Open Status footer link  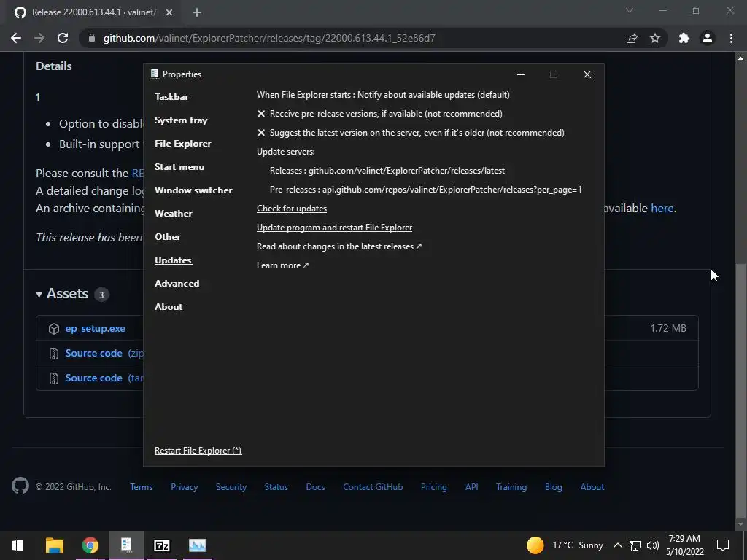[x=276, y=486]
